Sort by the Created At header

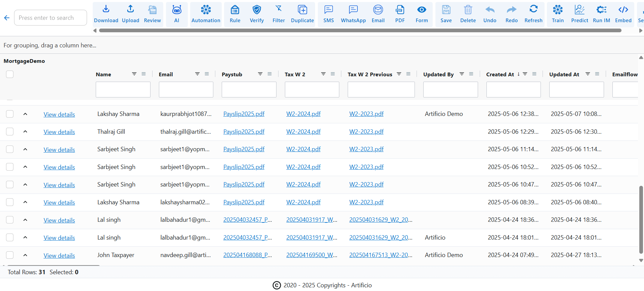click(500, 75)
